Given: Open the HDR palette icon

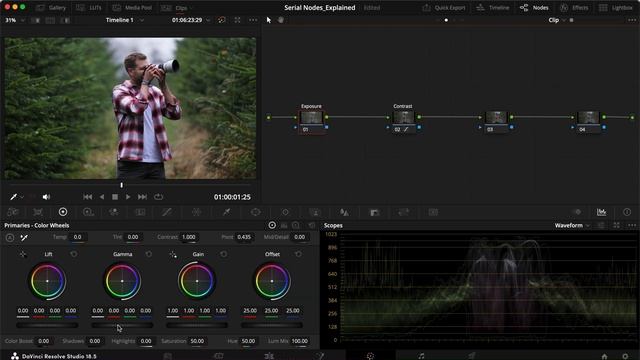Looking at the screenshot, I should pyautogui.click(x=88, y=212).
